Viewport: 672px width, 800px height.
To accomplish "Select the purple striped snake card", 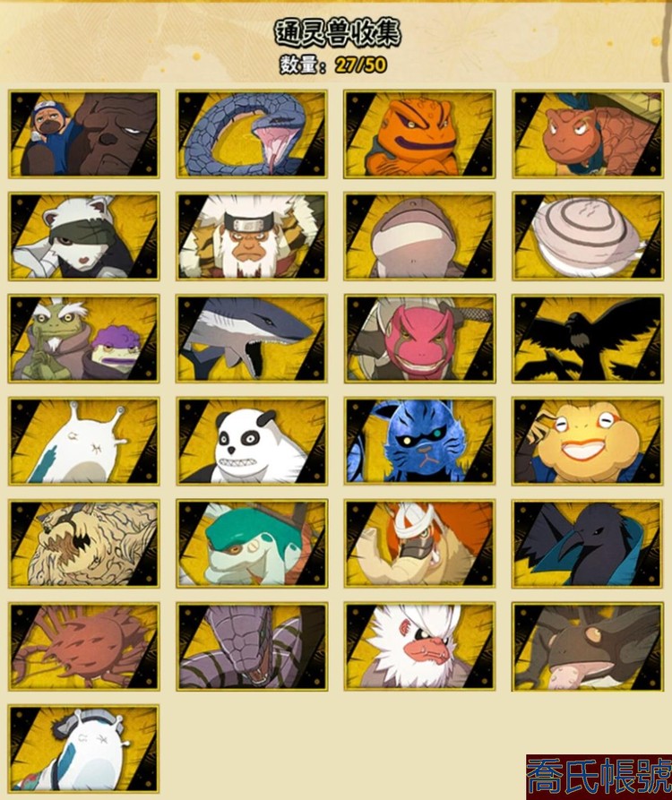I will [x=252, y=647].
